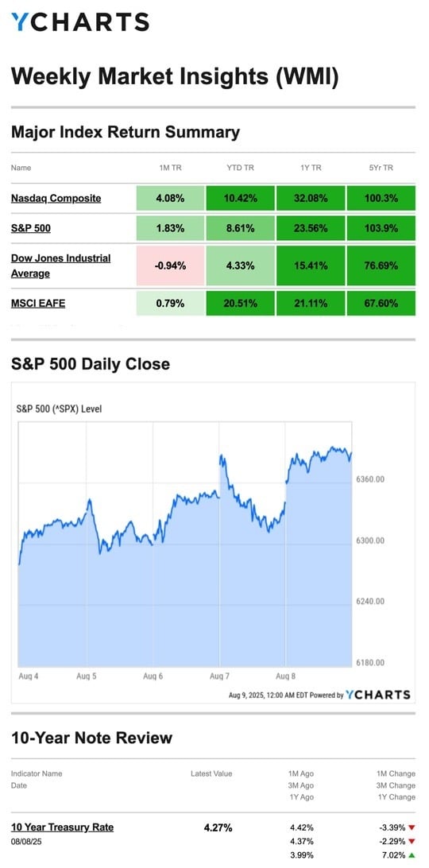Click the MSCI EAFE 20.51% YTD cell
The image size is (429, 868).
241,303
